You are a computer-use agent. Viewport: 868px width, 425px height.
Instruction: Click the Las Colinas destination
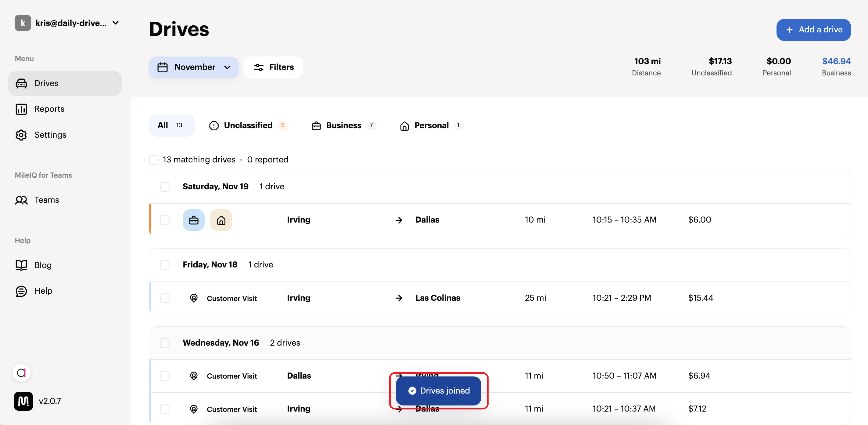(x=438, y=298)
